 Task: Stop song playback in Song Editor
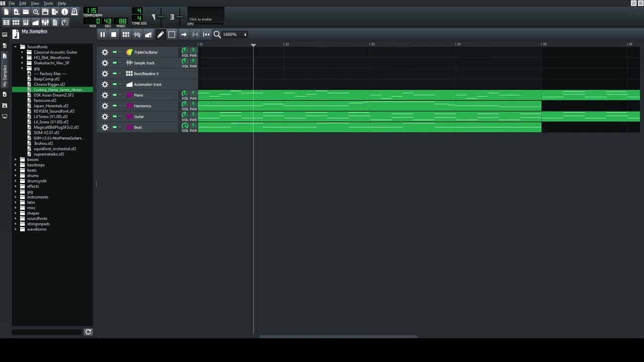(x=114, y=35)
